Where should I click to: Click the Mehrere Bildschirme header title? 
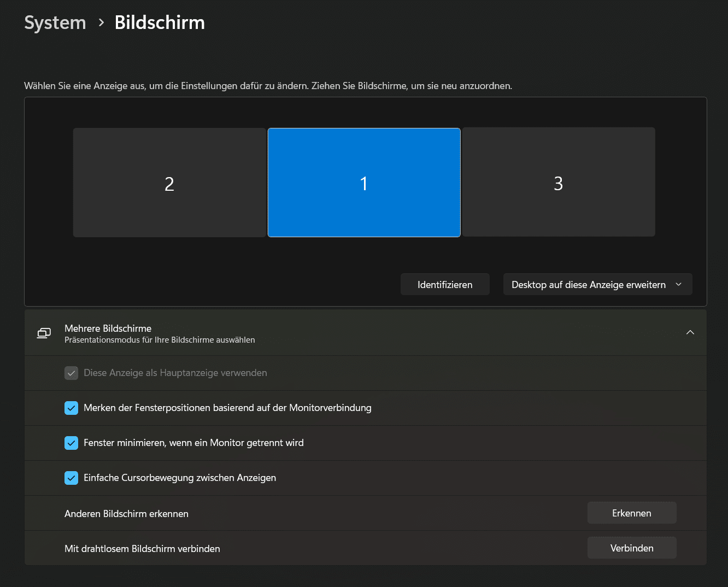coord(108,328)
